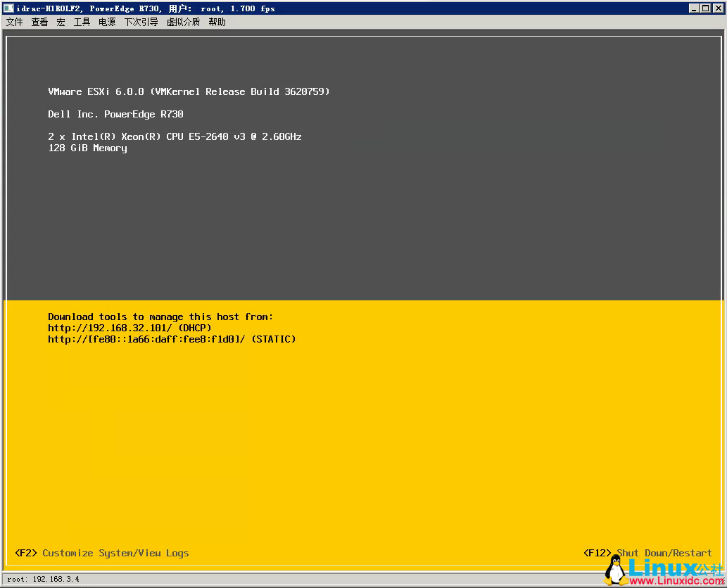This screenshot has height=588, width=727.
Task: Click the Dell Inc. PowerEdge R730 line
Action: tap(116, 114)
